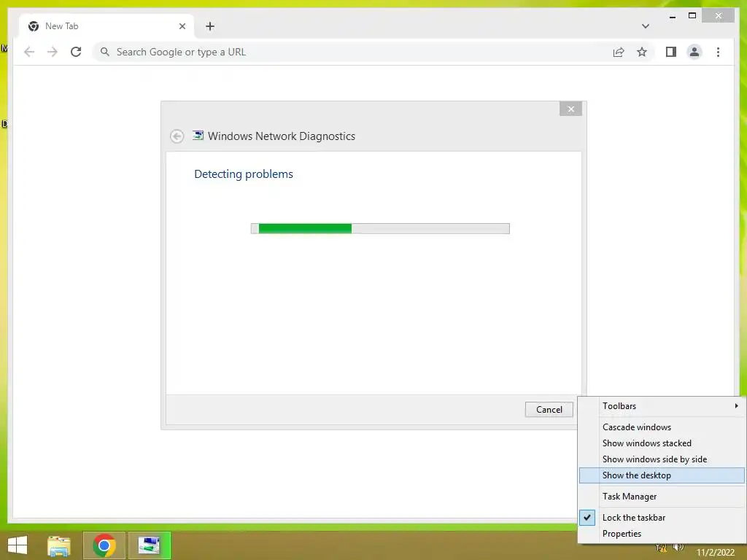Click the Chrome back navigation arrow
Viewport: 747px width, 560px height.
point(29,52)
